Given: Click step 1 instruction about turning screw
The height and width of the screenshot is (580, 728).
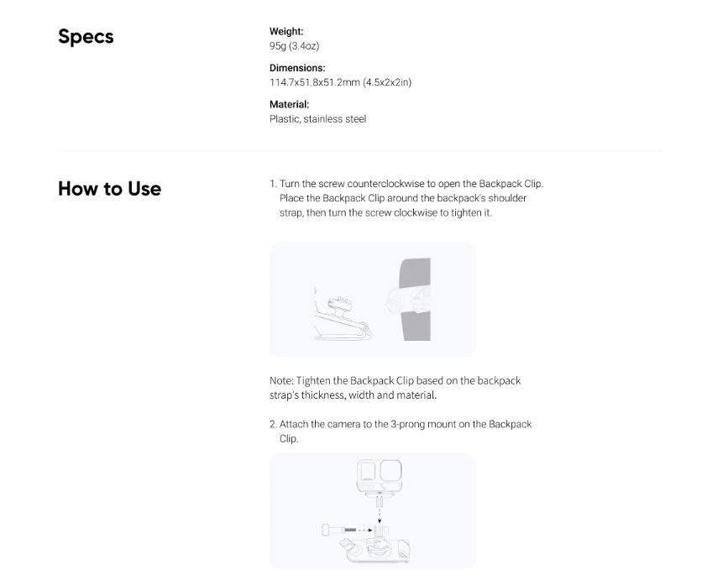Looking at the screenshot, I should pos(406,198).
